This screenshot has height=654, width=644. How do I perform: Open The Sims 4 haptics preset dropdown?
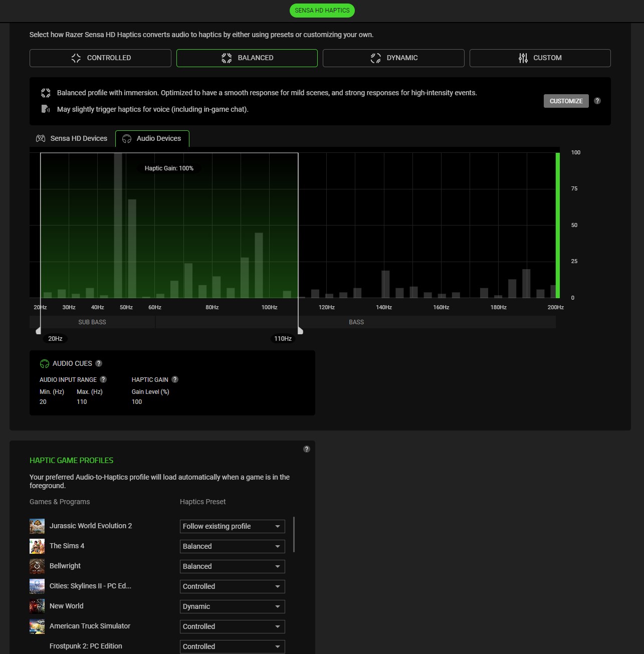point(233,546)
